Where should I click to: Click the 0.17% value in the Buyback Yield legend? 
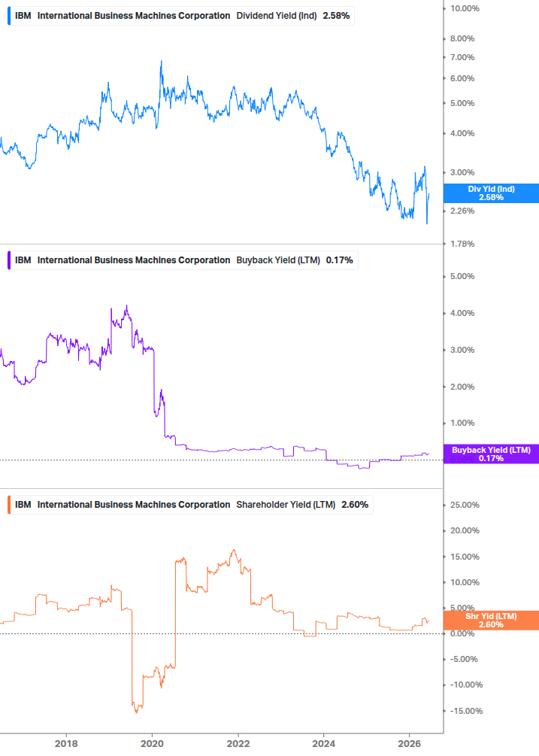pos(340,260)
